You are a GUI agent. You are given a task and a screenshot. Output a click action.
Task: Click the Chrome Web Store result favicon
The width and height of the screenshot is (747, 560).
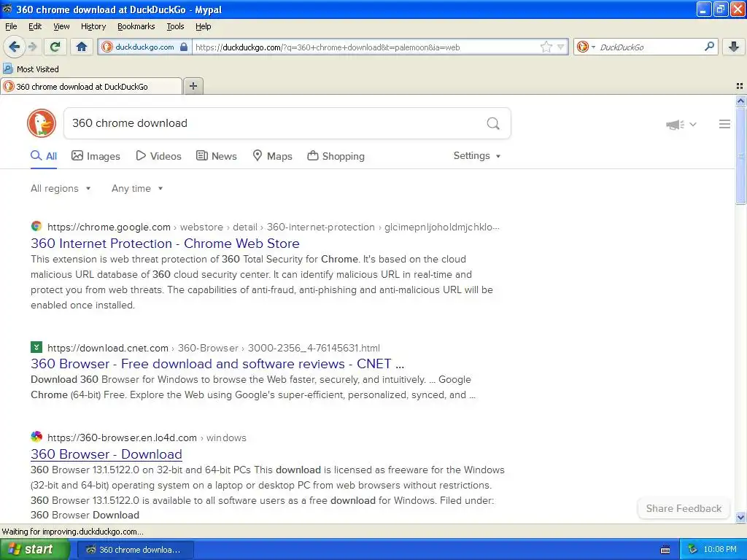[36, 226]
